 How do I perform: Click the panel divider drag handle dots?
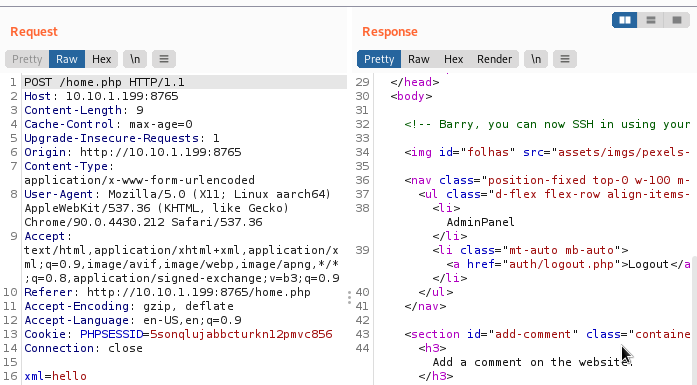[x=349, y=297]
